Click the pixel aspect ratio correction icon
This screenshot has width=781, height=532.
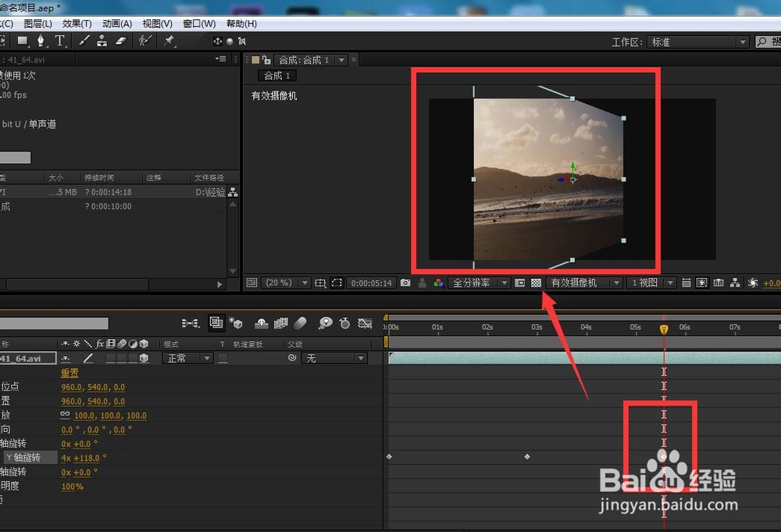pyautogui.click(x=686, y=283)
